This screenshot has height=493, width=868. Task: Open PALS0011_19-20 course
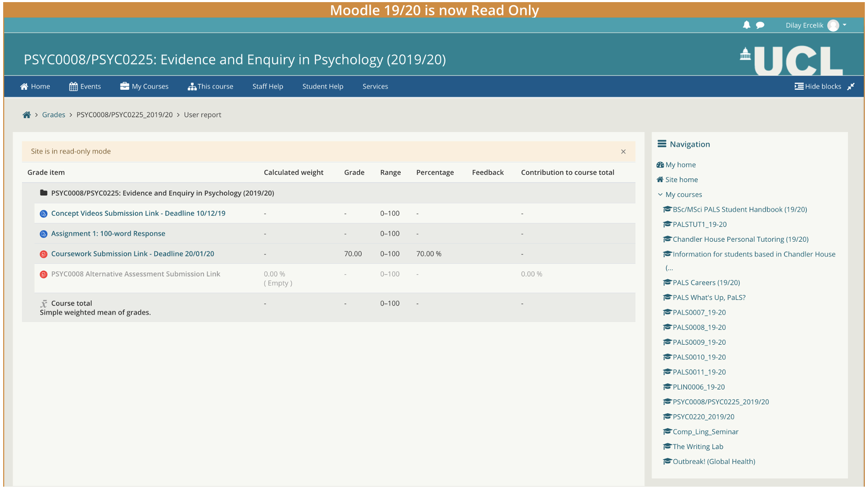[x=699, y=372]
